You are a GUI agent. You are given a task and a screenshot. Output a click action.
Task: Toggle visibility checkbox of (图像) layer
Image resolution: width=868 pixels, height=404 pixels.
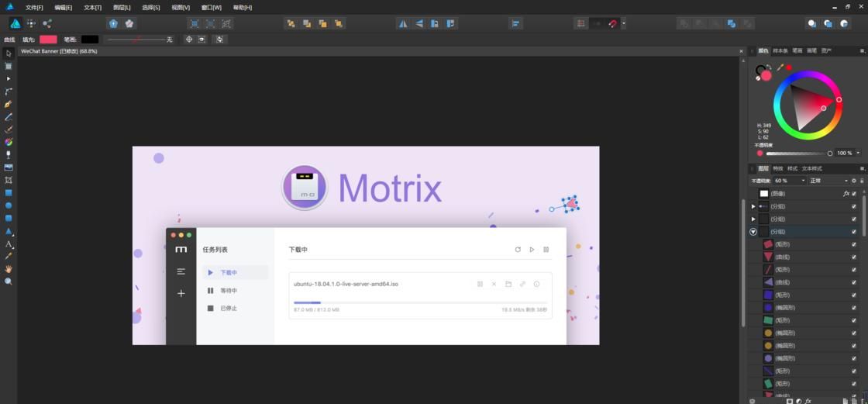click(853, 193)
